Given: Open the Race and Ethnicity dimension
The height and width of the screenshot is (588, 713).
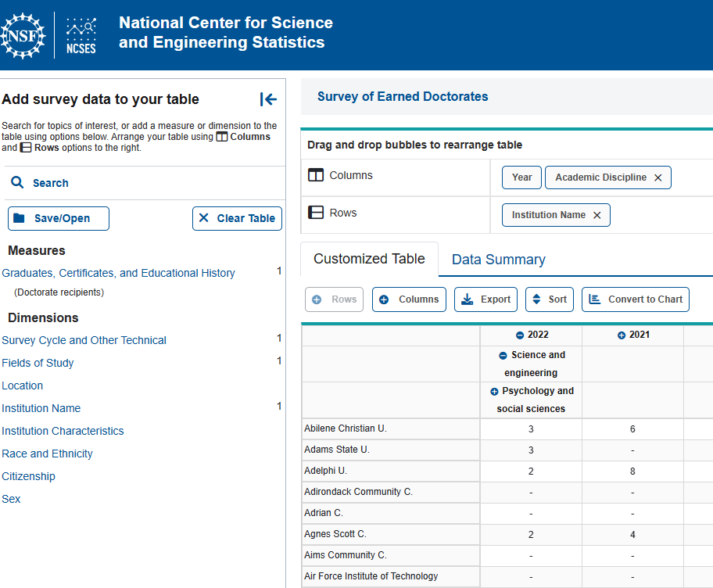Looking at the screenshot, I should [x=47, y=454].
